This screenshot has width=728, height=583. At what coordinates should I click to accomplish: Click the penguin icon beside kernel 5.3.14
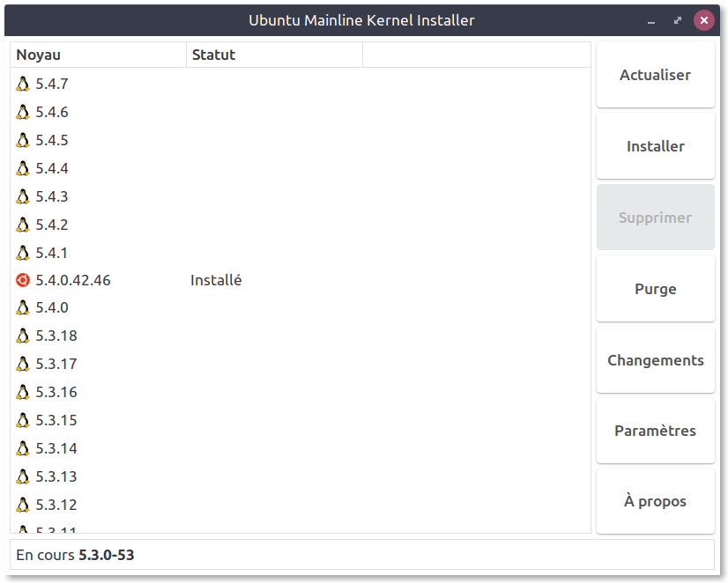click(x=23, y=449)
